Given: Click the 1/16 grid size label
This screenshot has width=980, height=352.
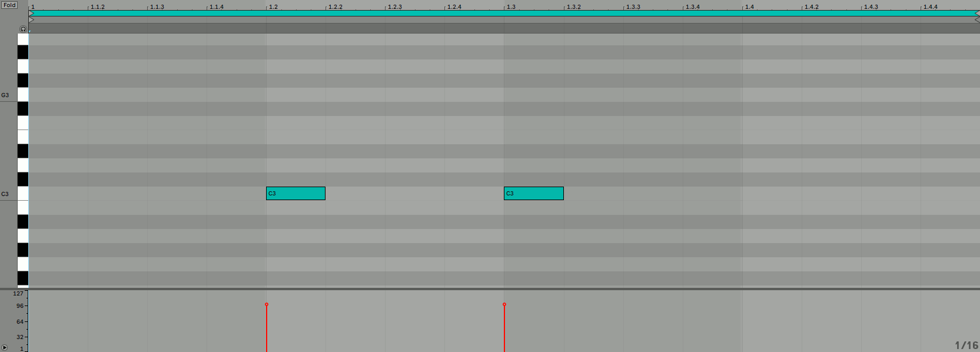Looking at the screenshot, I should [x=966, y=346].
